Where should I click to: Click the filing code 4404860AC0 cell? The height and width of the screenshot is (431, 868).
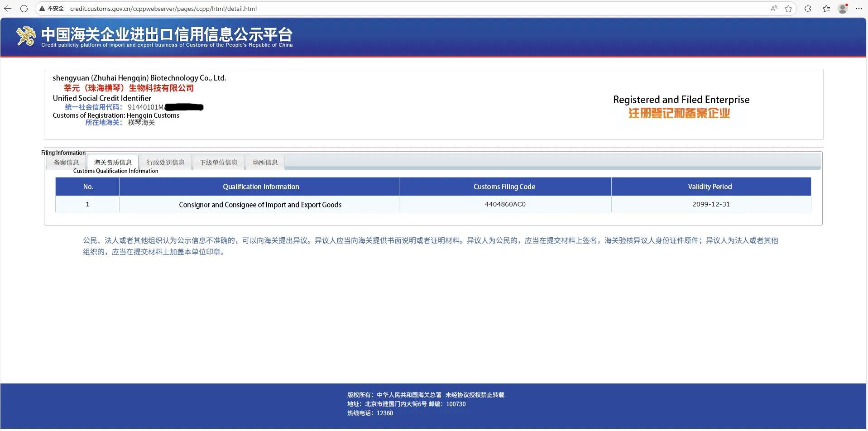[505, 204]
